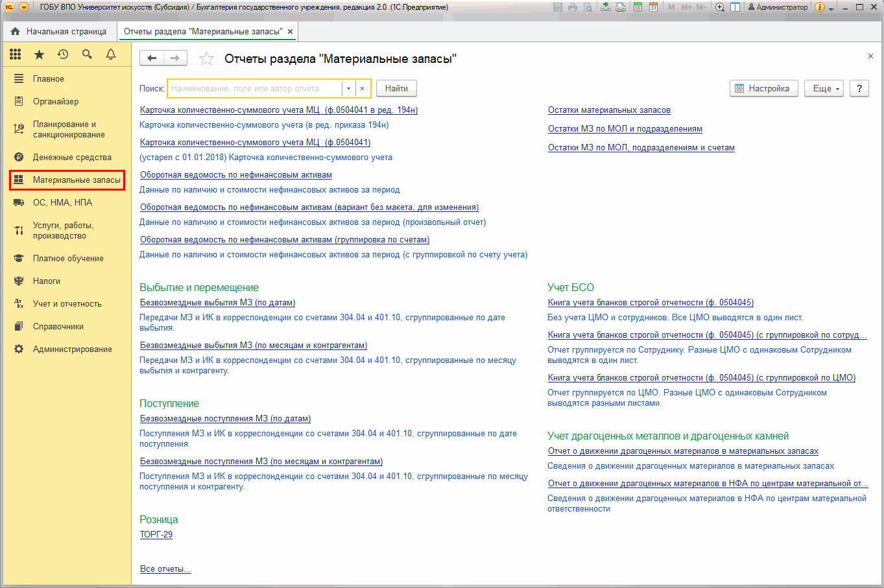
Task: Open Отчет о движении драгоценных материалов в материальных запасах
Action: (683, 451)
